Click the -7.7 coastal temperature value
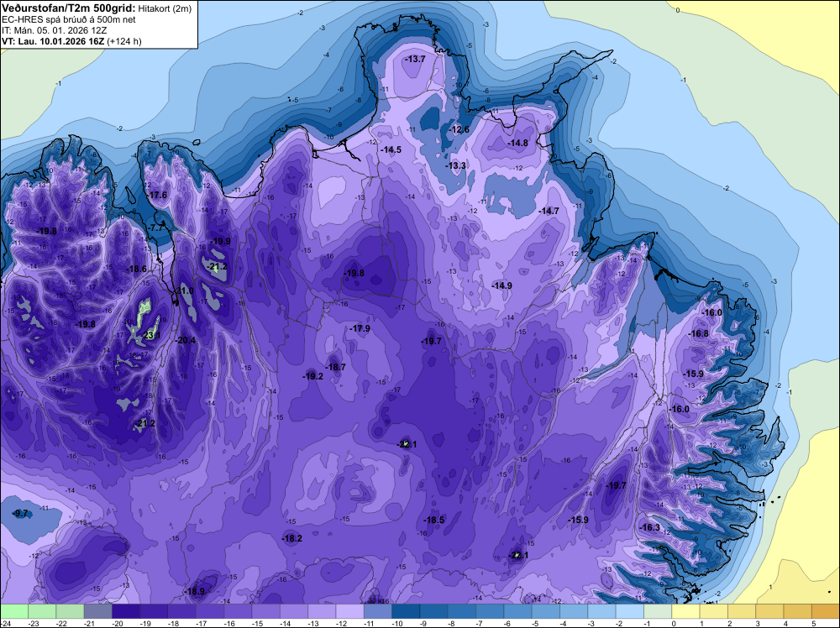The width and height of the screenshot is (840, 628). pos(155,228)
